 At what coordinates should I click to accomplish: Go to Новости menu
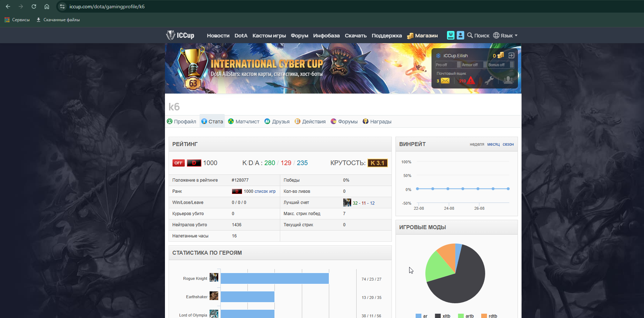(x=218, y=36)
